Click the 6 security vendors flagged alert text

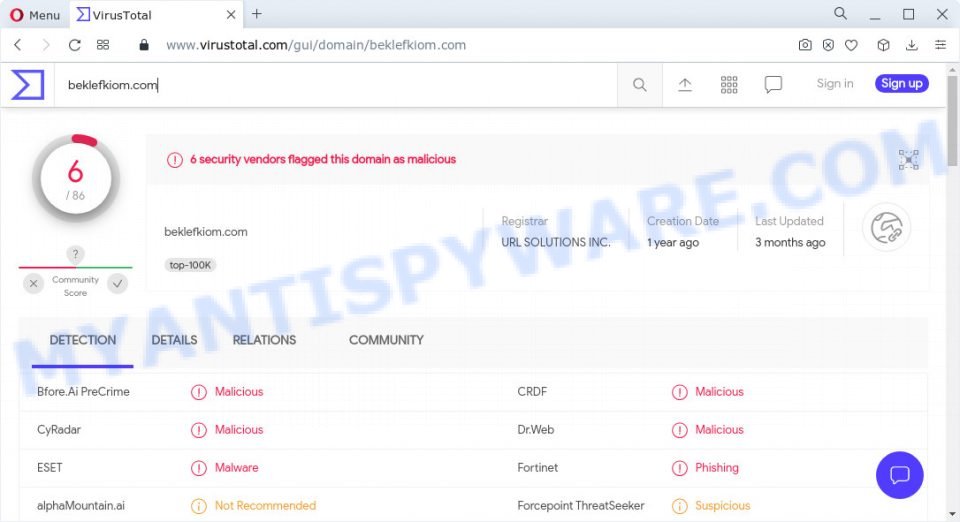(323, 159)
